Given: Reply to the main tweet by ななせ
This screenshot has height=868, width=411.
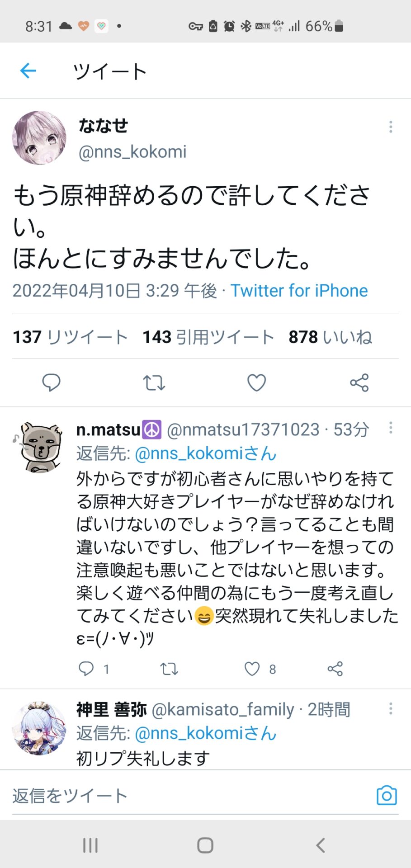Looking at the screenshot, I should pos(51,382).
